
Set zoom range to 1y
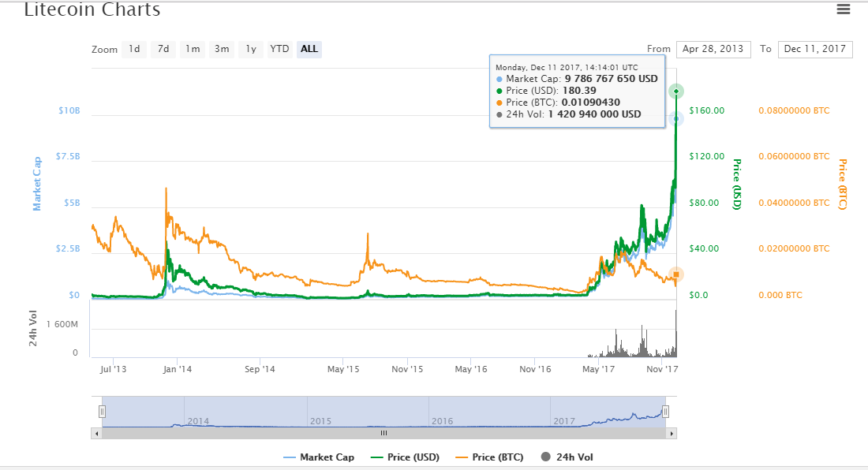pyautogui.click(x=251, y=49)
